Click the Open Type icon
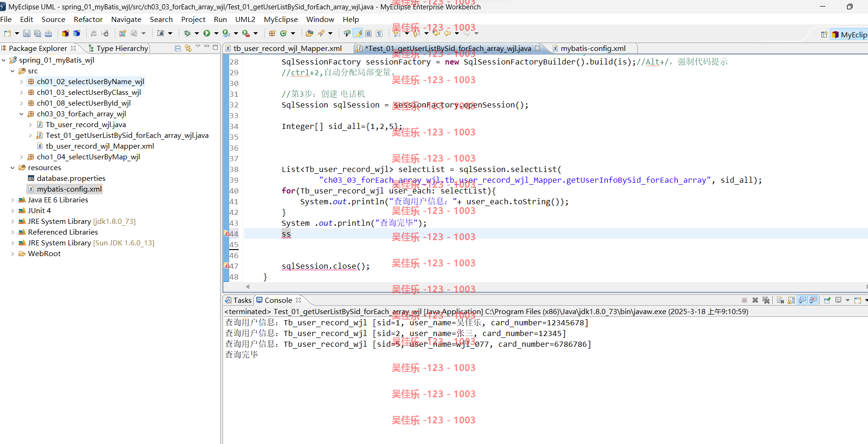The height and width of the screenshot is (444, 868). tap(309, 33)
